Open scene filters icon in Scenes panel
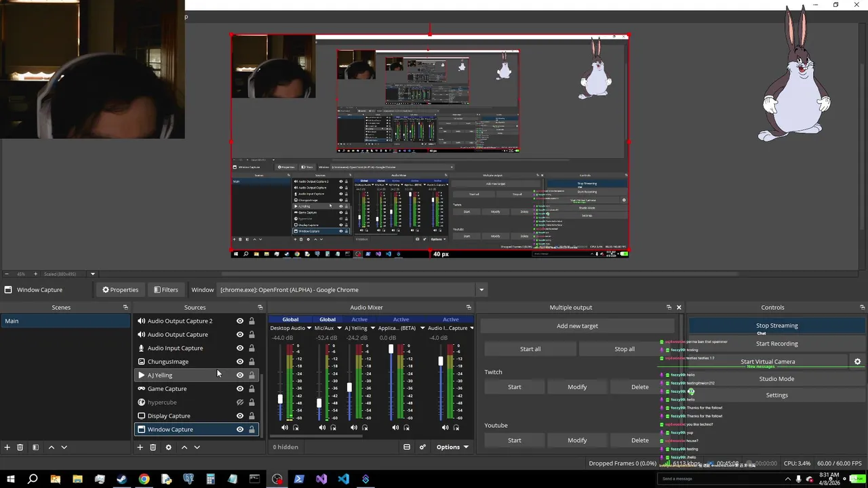This screenshot has height=488, width=868. 35,447
